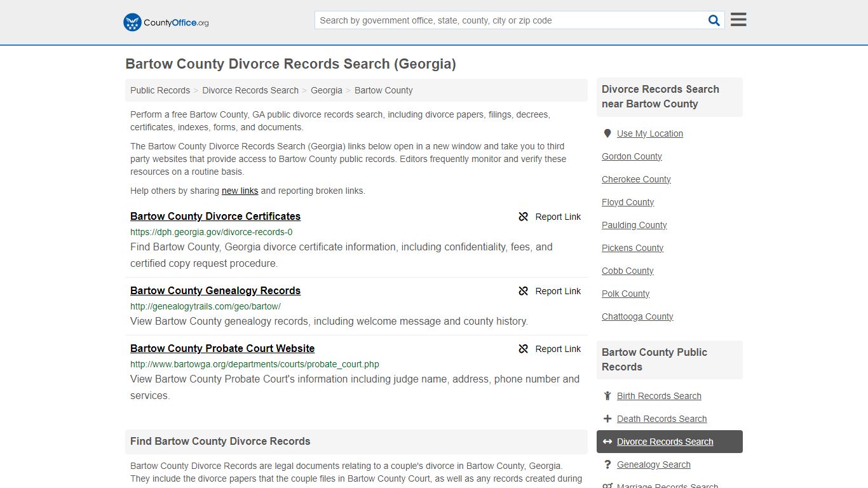
Task: Follow the 'new links' hyperlink
Action: [x=240, y=191]
